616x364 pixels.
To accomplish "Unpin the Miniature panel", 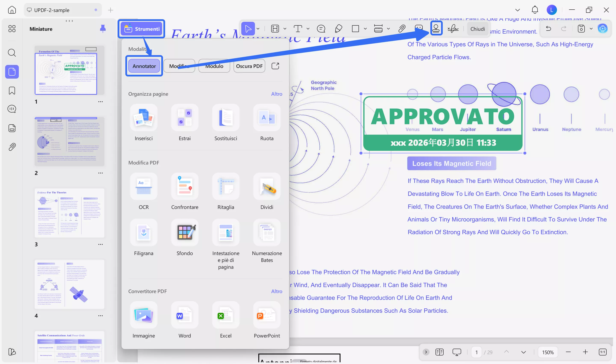I will (103, 29).
